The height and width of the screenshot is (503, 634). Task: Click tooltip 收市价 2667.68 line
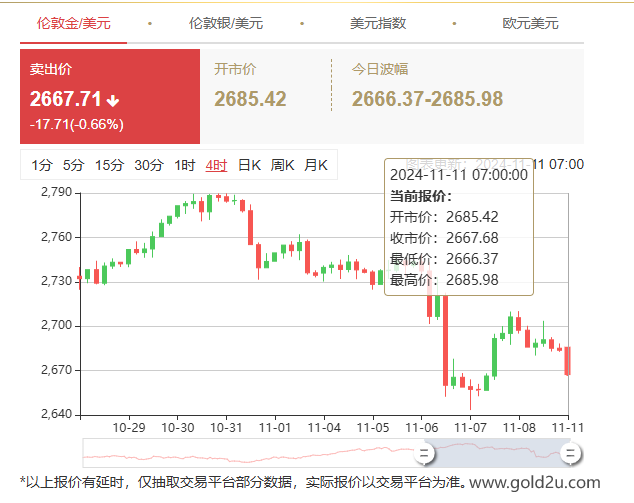pyautogui.click(x=444, y=238)
